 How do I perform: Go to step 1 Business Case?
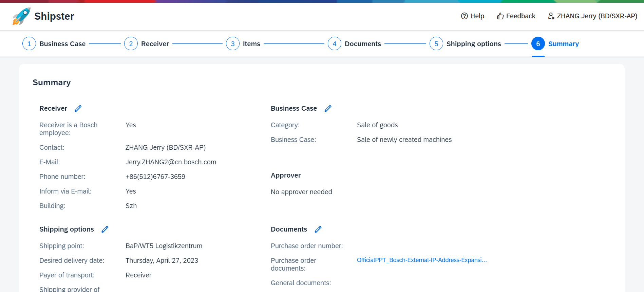pos(62,44)
